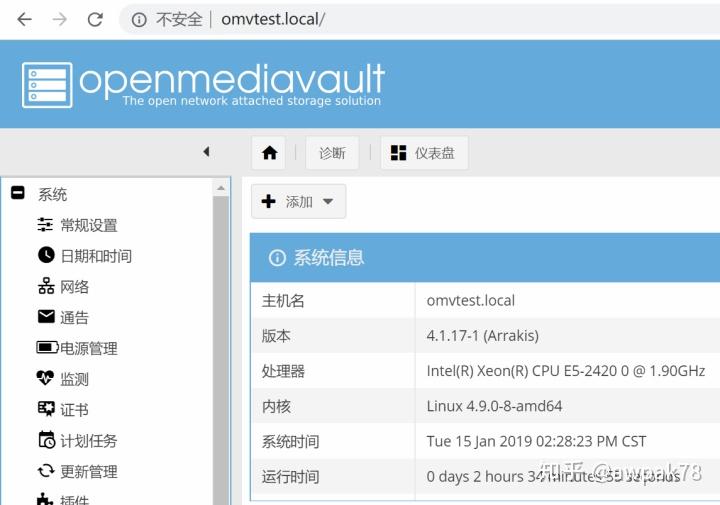720x505 pixels.
Task: Select the 运行时间 label cell
Action: pos(333,477)
